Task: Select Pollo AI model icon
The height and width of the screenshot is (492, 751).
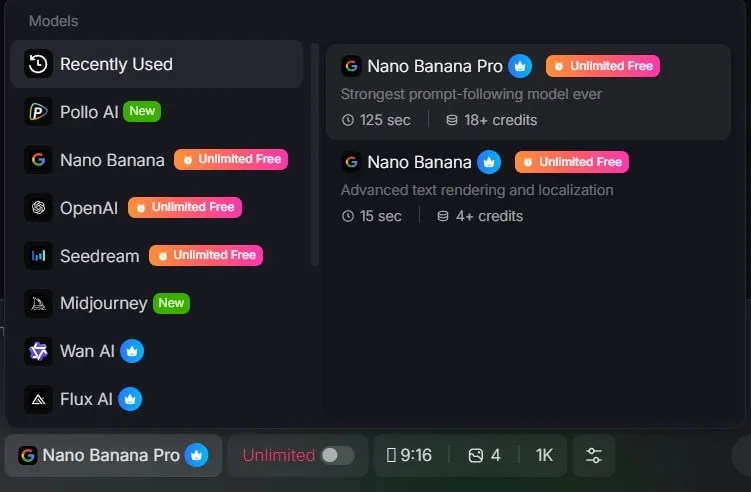Action: tap(38, 112)
